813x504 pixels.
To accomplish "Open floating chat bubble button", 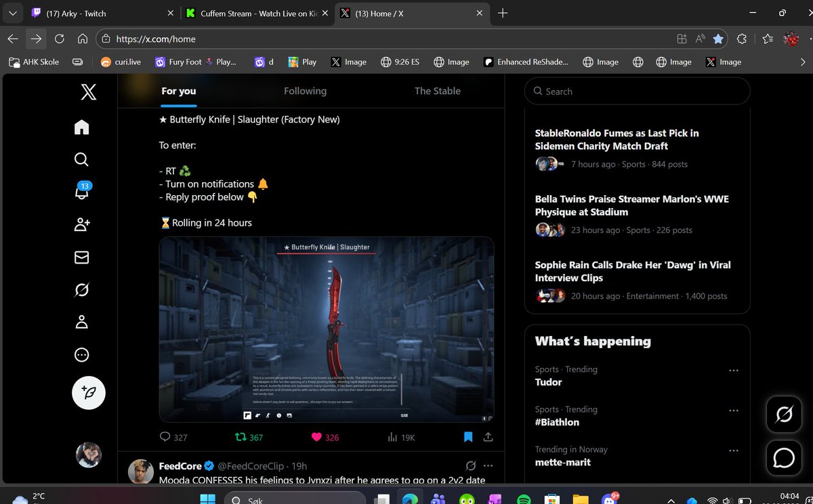I will click(x=784, y=457).
